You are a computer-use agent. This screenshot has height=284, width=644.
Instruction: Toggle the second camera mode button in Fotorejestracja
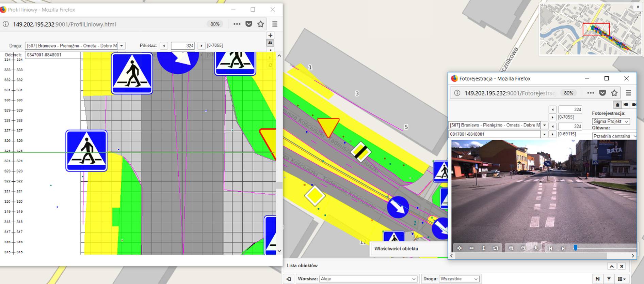pyautogui.click(x=626, y=105)
